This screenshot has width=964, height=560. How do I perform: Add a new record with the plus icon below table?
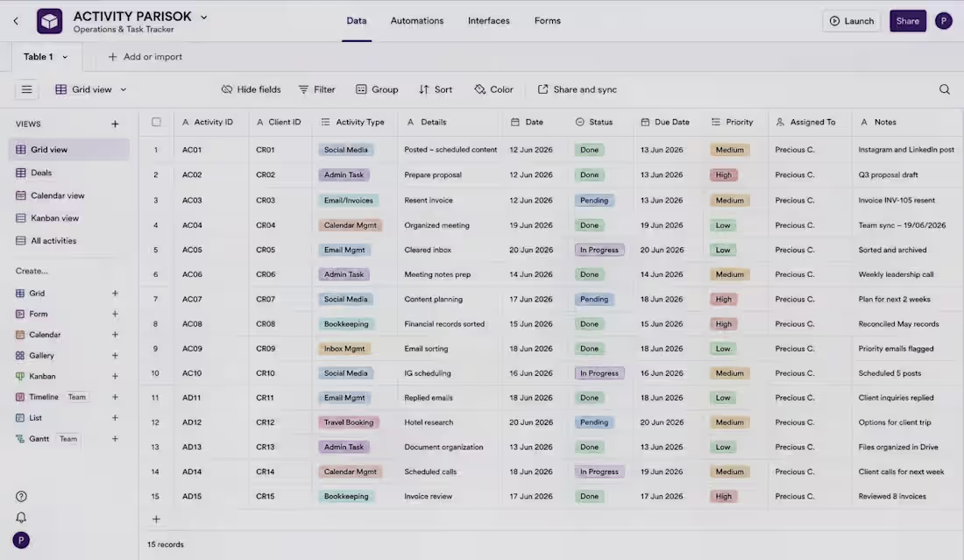156,520
